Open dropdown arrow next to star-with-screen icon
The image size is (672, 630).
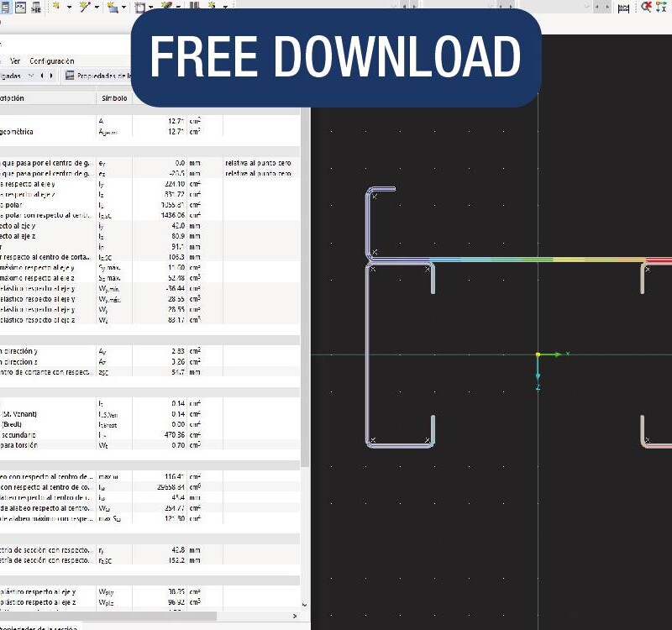[x=123, y=7]
